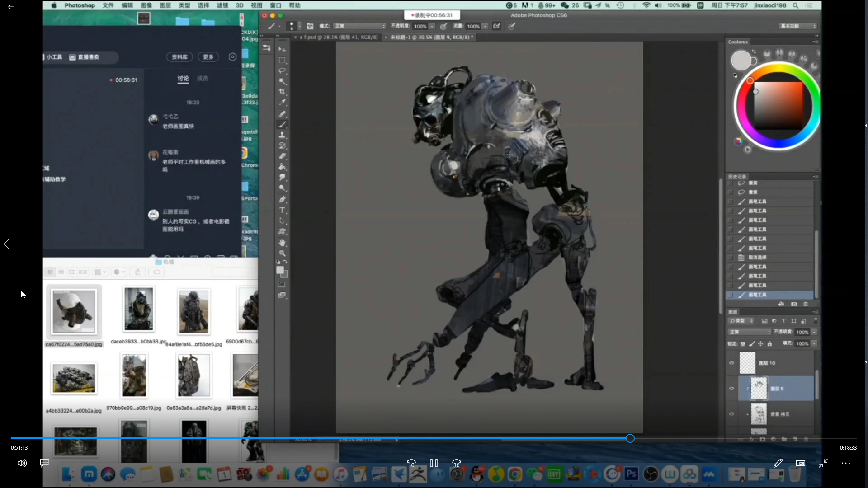Click the foreground color swatch in toolbar

[280, 270]
